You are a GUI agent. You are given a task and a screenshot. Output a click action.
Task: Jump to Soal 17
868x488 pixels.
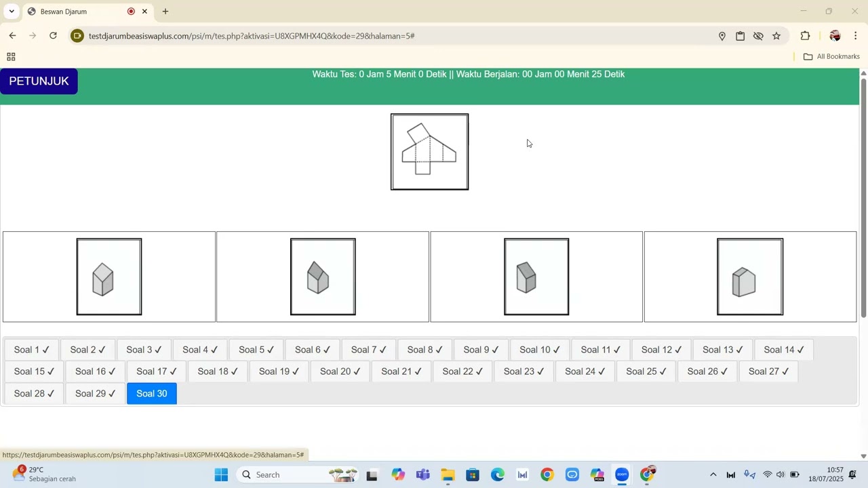point(157,371)
